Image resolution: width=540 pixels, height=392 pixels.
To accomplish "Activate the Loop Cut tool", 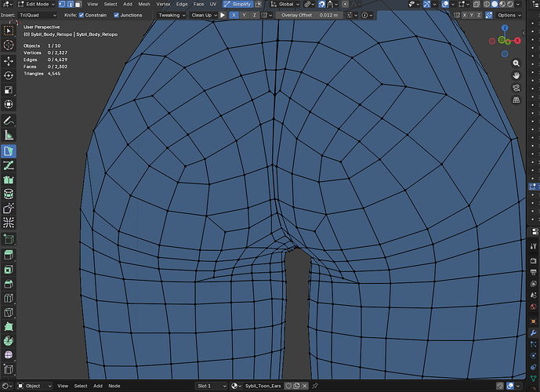I will (x=9, y=298).
